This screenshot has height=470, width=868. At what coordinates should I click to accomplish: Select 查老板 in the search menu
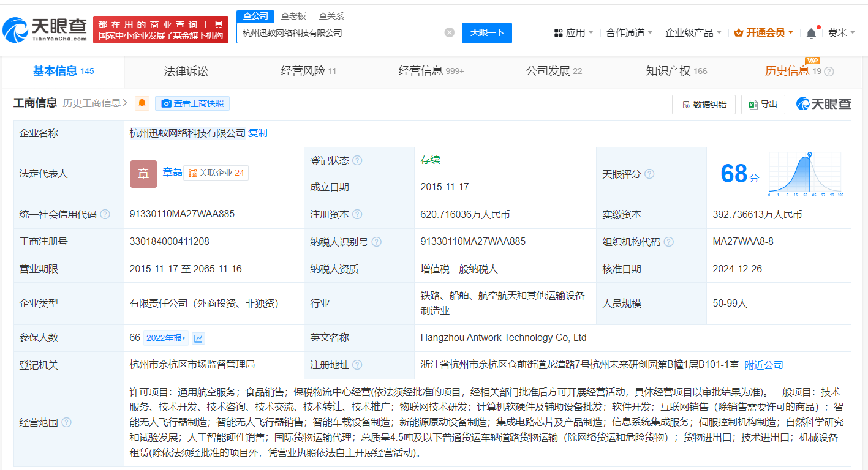tap(292, 16)
